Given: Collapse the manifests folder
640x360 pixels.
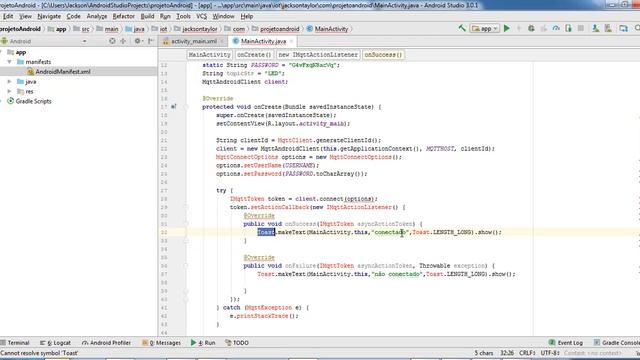Looking at the screenshot, I should click(9, 62).
